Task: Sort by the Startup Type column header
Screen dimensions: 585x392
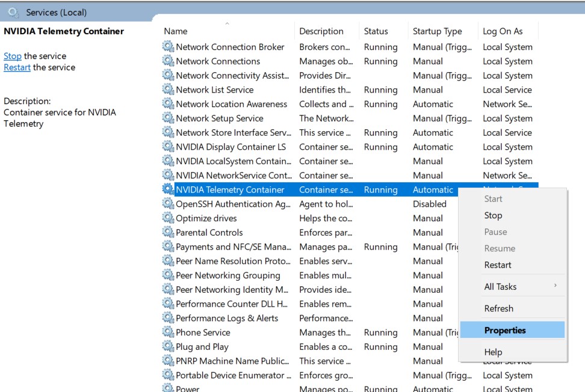Action: 438,31
